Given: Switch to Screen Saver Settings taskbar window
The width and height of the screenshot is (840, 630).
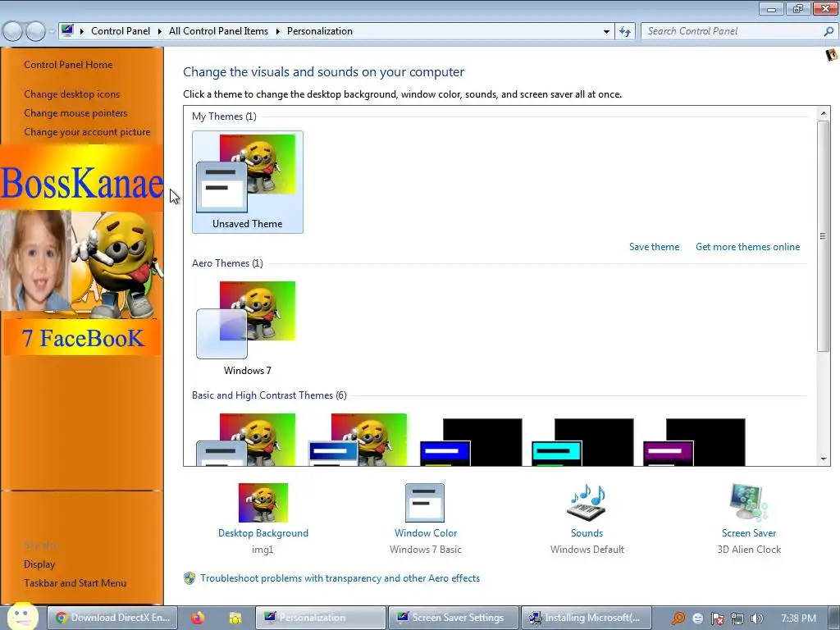Looking at the screenshot, I should click(x=453, y=618).
